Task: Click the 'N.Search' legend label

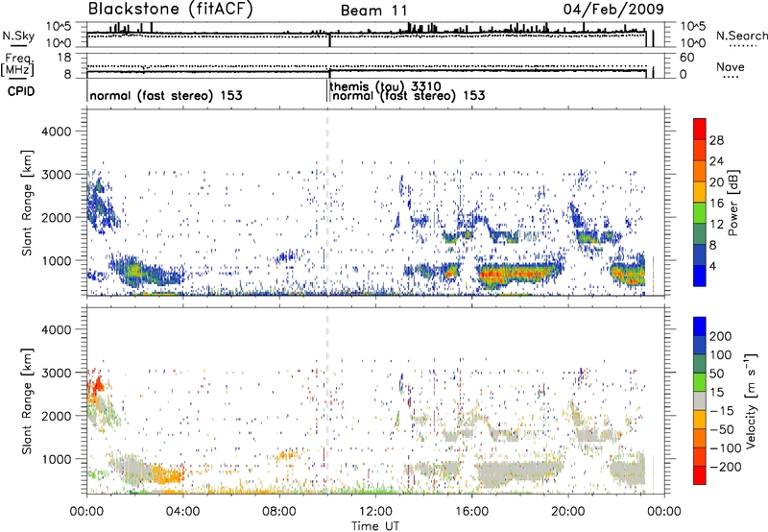Action: (741, 36)
